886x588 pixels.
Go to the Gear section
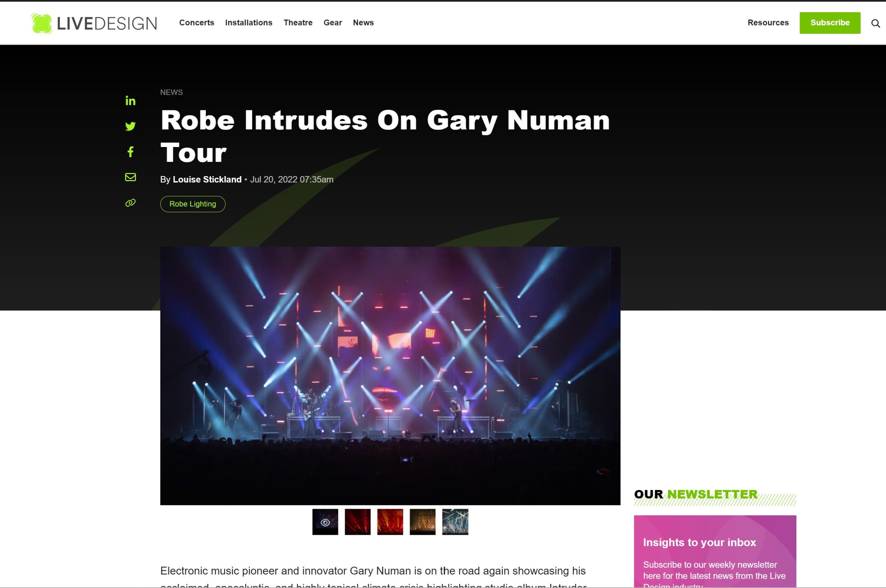pyautogui.click(x=333, y=22)
